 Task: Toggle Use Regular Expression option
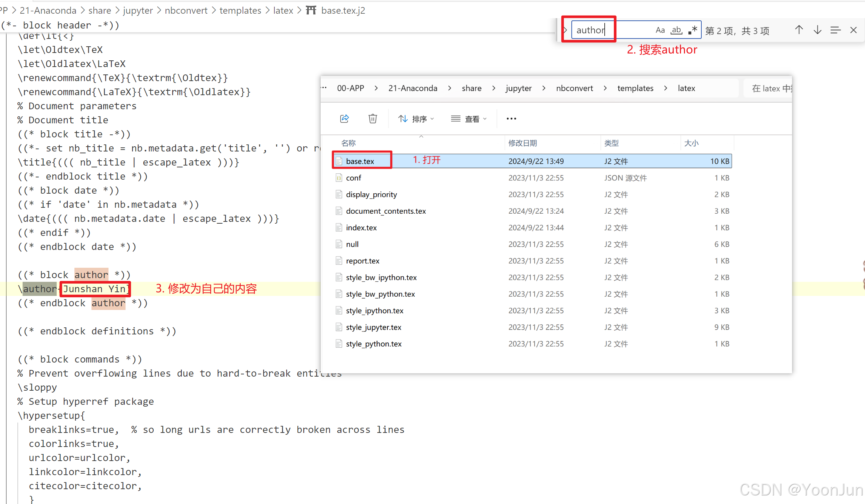tap(693, 30)
